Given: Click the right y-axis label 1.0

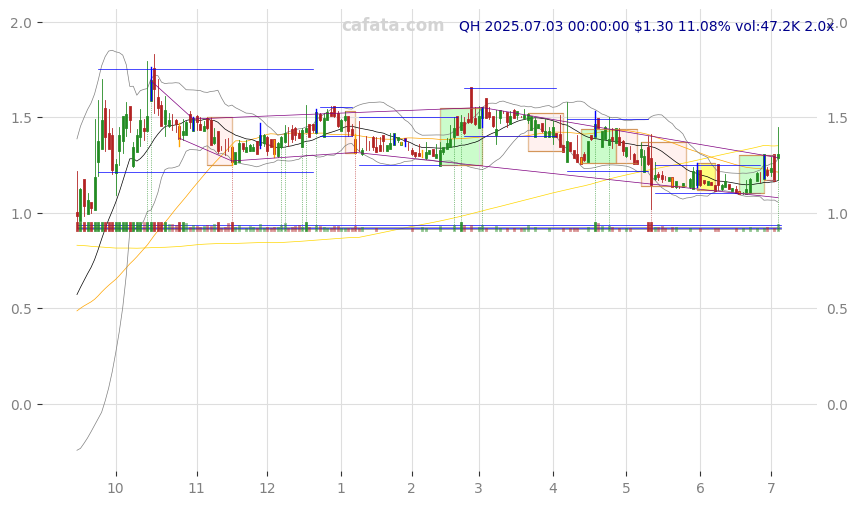Looking at the screenshot, I should click(837, 214).
